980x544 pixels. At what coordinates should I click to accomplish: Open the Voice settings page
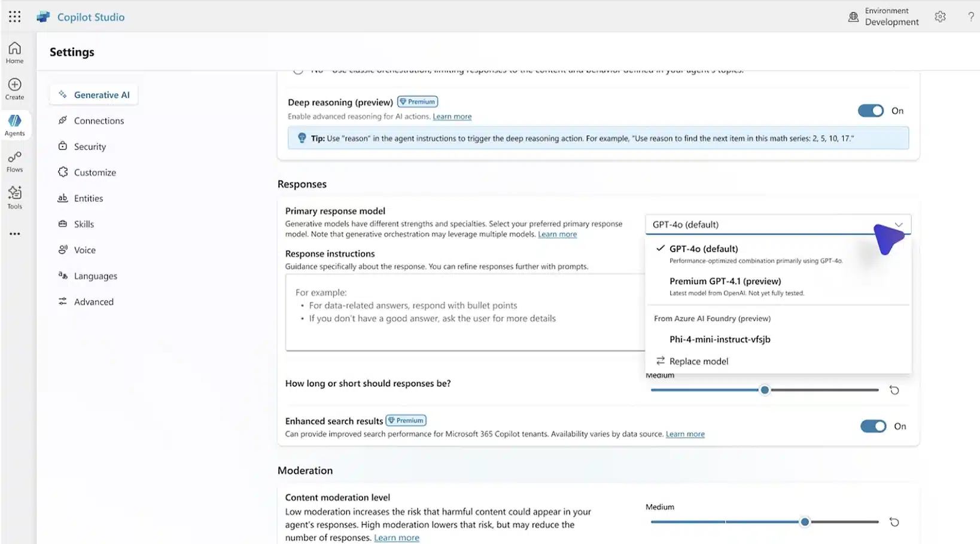click(x=77, y=250)
